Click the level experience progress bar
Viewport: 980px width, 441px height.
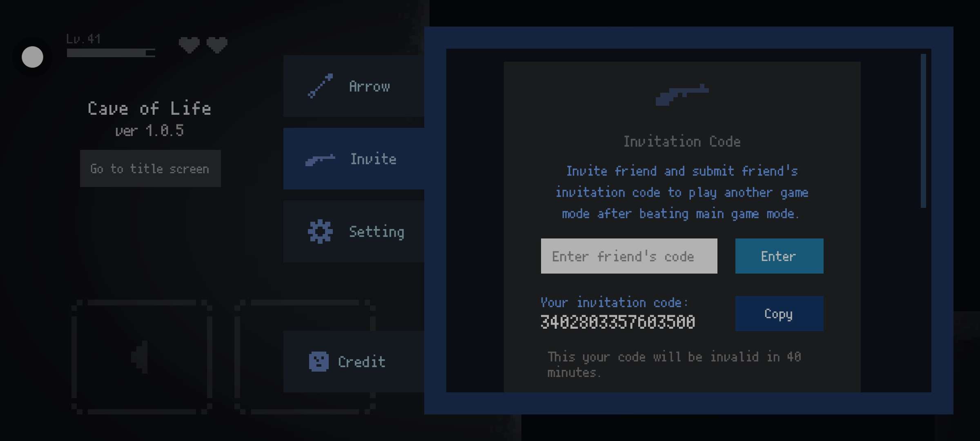[111, 53]
